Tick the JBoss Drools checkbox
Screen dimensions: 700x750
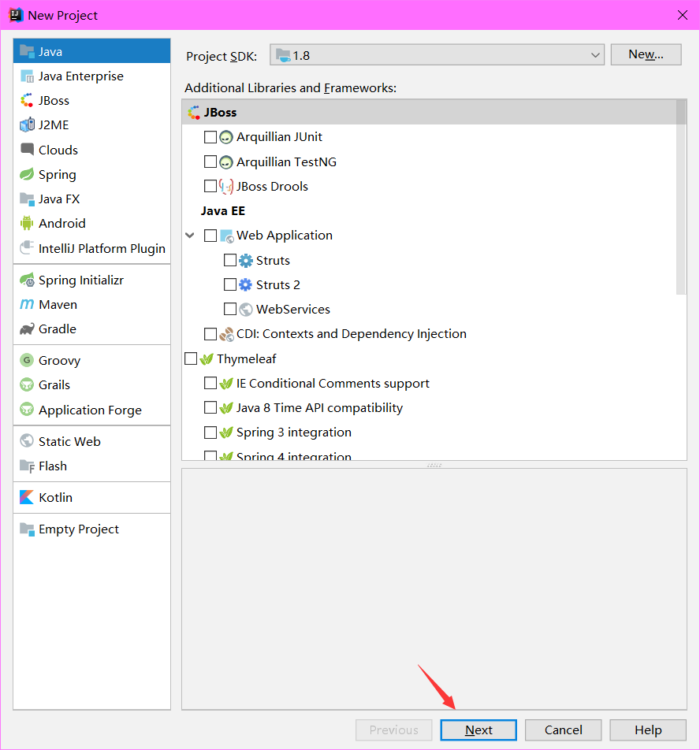tap(210, 186)
